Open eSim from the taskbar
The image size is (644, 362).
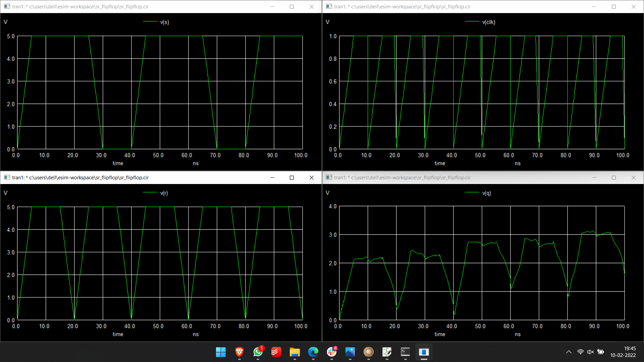click(x=369, y=353)
